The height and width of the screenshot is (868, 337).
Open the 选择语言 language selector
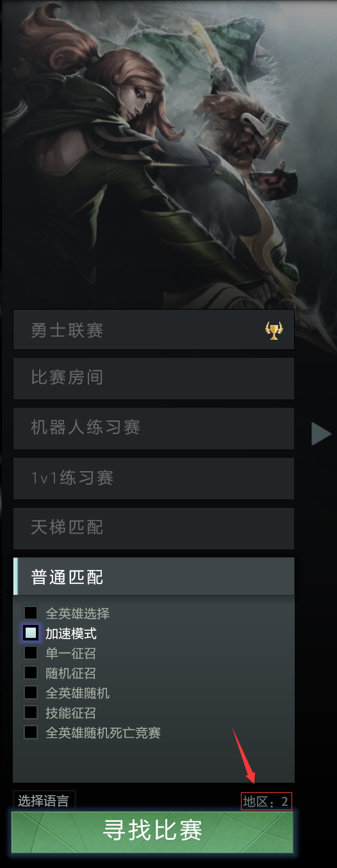coord(44,801)
